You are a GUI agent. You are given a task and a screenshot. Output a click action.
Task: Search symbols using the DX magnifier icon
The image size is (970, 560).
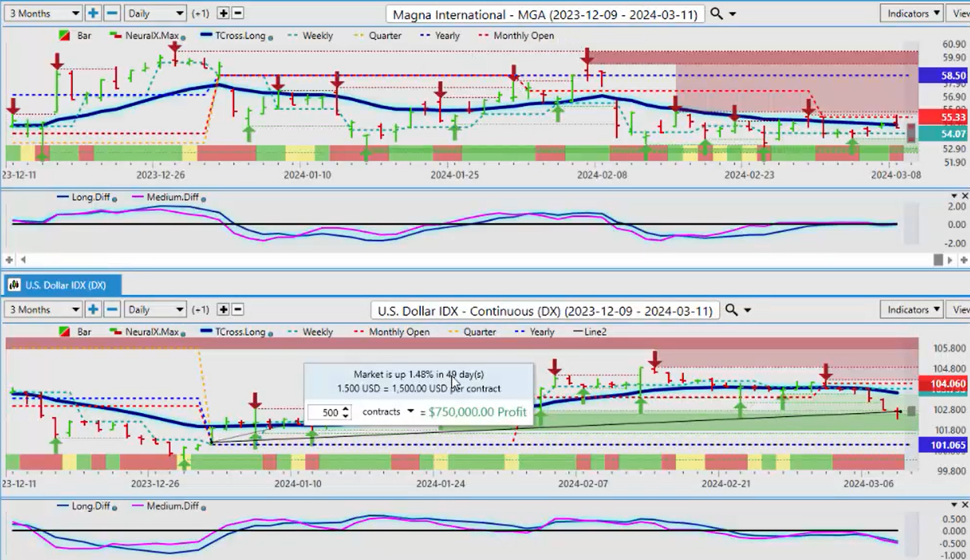point(731,311)
